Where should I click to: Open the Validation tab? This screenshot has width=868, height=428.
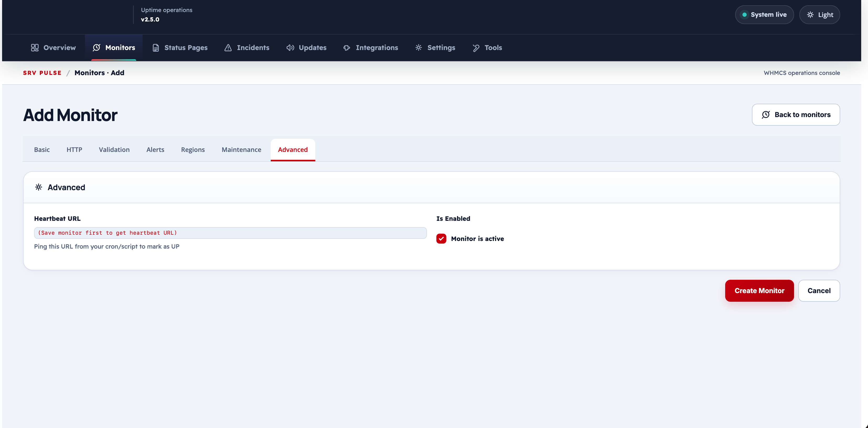pos(114,150)
